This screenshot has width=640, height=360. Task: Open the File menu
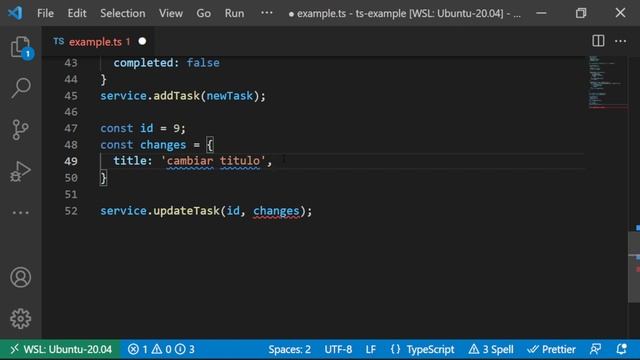(45, 13)
